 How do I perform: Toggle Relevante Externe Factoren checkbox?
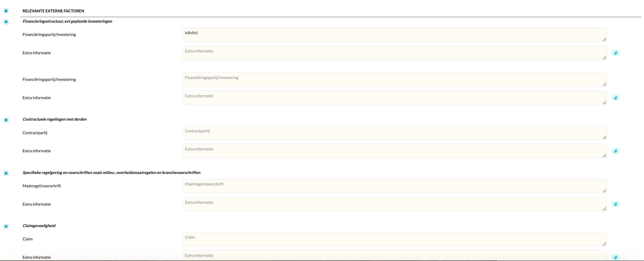click(x=6, y=11)
